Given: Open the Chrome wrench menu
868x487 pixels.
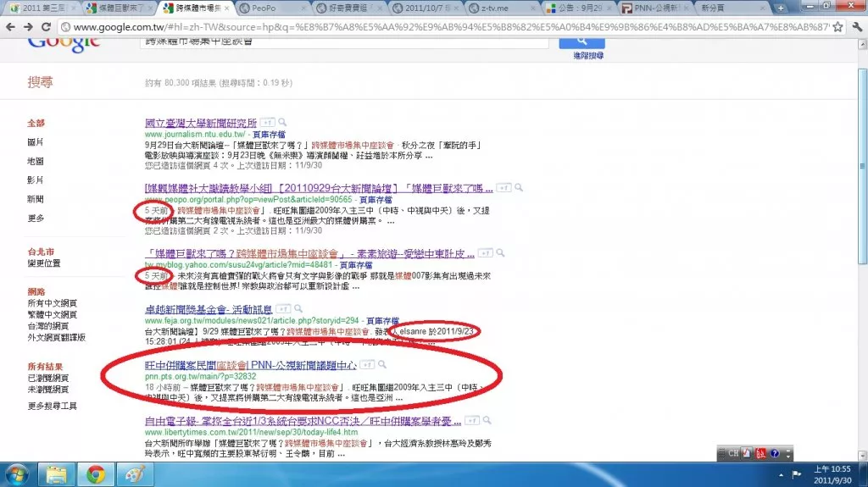Looking at the screenshot, I should [857, 26].
